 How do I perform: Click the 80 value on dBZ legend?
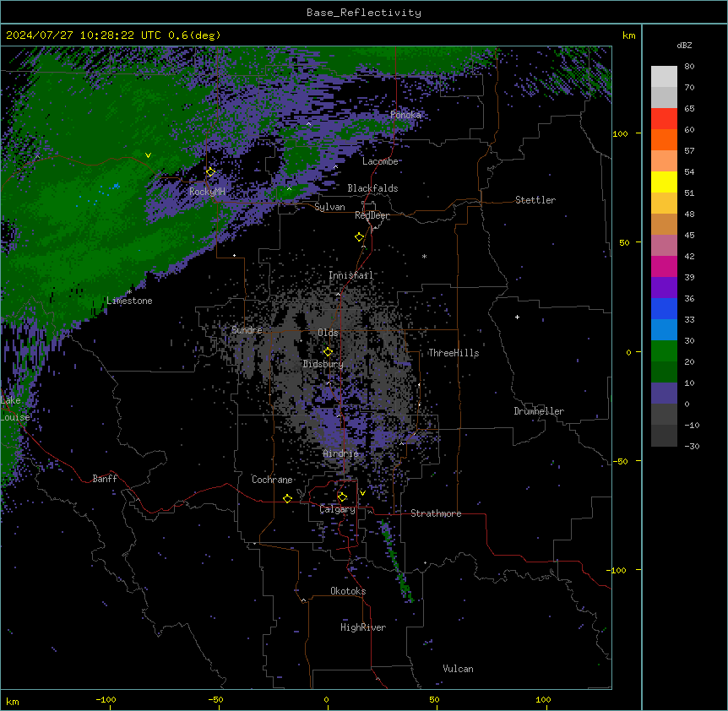689,67
